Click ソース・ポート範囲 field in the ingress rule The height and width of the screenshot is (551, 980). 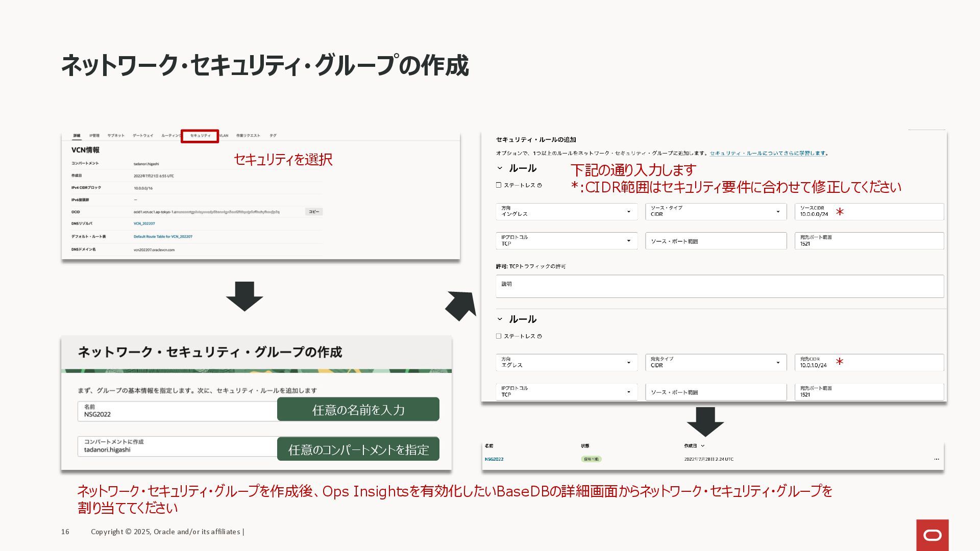(716, 241)
